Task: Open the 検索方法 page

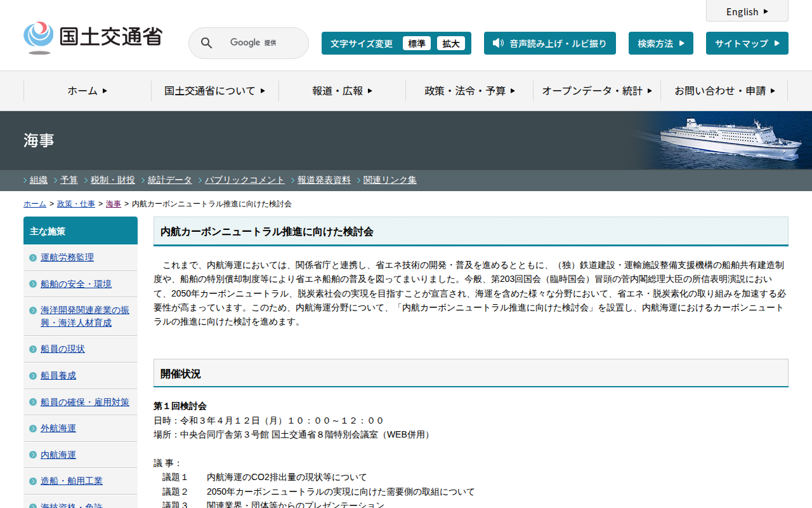Action: click(661, 43)
